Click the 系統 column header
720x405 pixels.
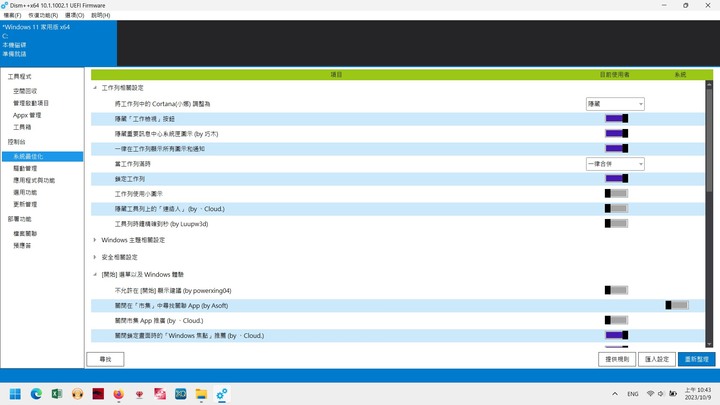click(680, 74)
